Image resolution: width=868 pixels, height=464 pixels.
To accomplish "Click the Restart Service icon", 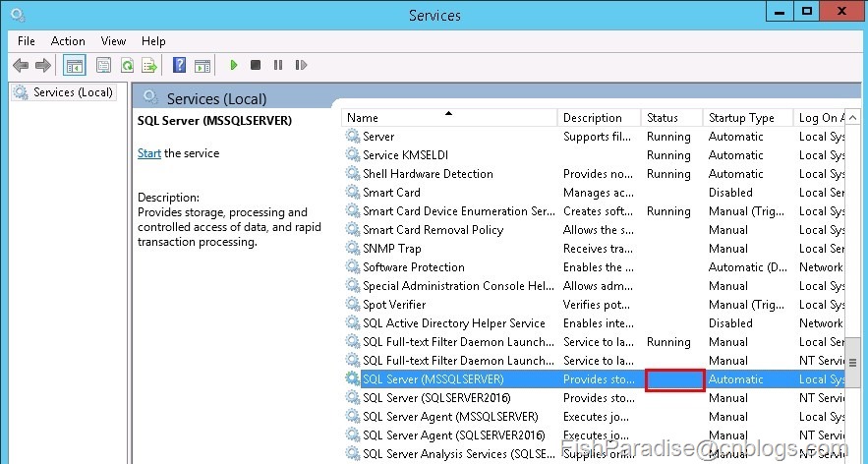I will (301, 65).
